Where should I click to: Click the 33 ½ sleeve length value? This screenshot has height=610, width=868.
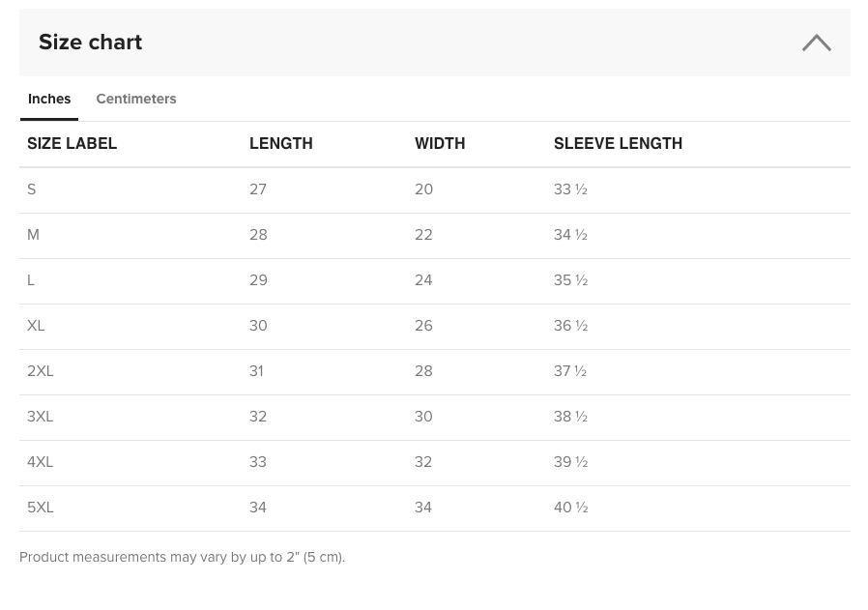570,189
